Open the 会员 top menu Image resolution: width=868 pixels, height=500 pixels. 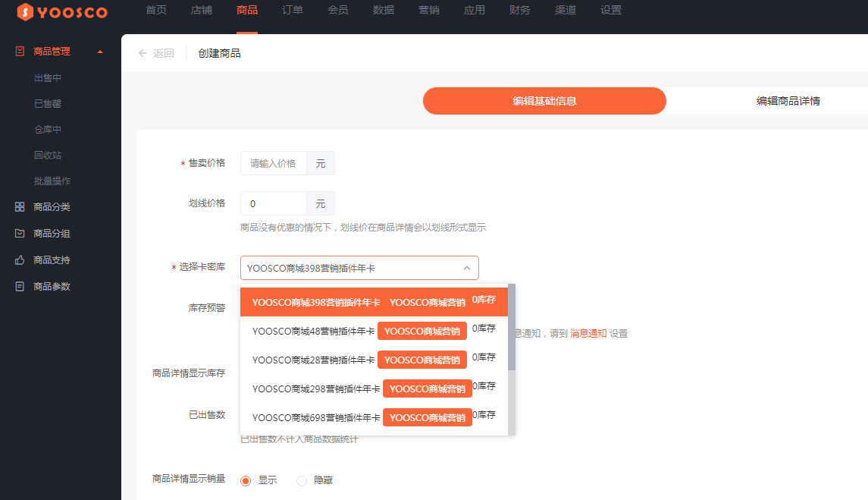coord(337,10)
